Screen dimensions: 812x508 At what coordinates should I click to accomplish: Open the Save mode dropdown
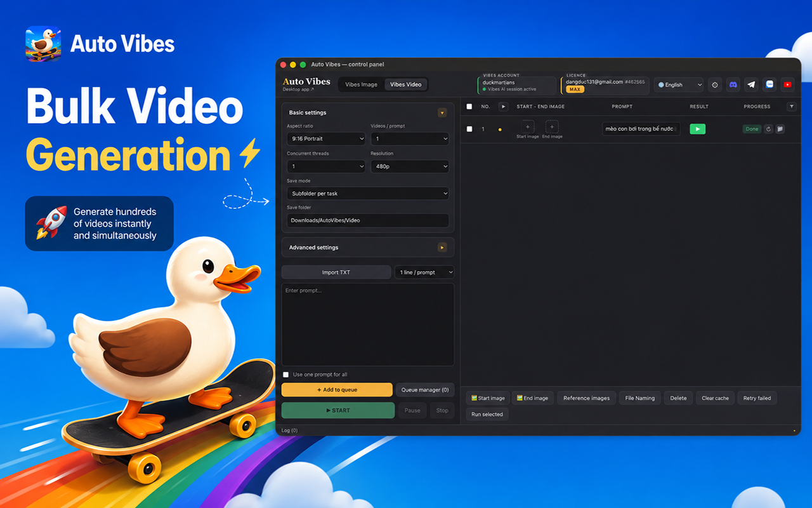[x=368, y=193]
